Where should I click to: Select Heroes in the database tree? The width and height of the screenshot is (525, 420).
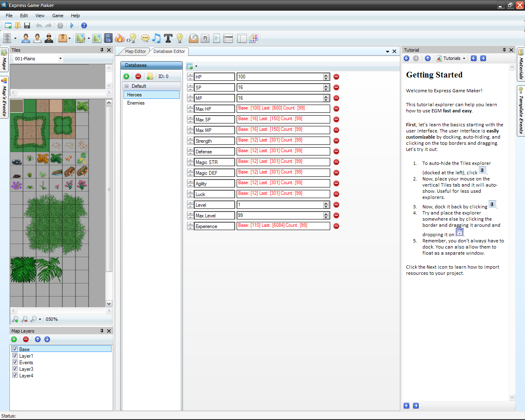click(151, 95)
